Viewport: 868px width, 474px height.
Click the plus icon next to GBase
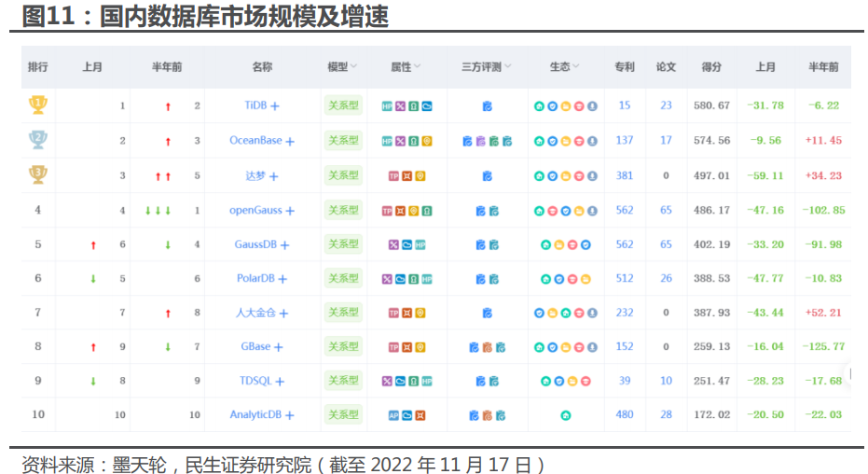[x=278, y=347]
